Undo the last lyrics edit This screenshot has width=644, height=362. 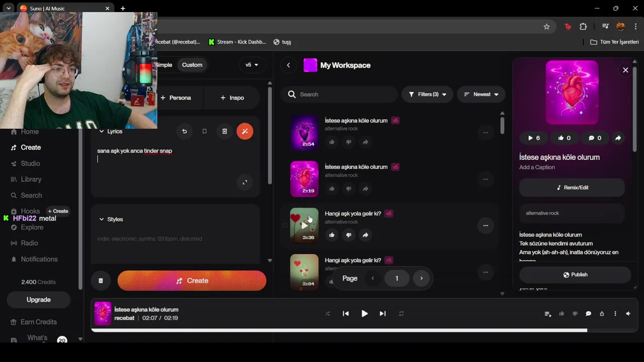184,131
